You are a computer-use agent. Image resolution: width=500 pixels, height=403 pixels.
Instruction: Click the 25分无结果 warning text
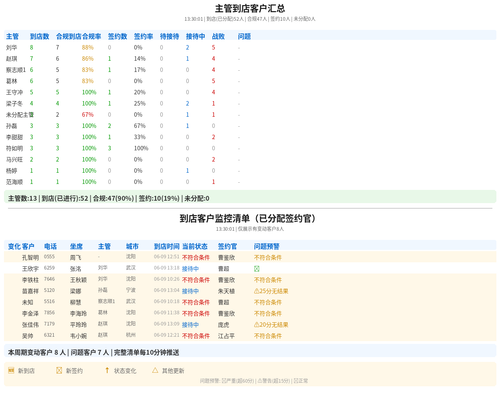[274, 291]
